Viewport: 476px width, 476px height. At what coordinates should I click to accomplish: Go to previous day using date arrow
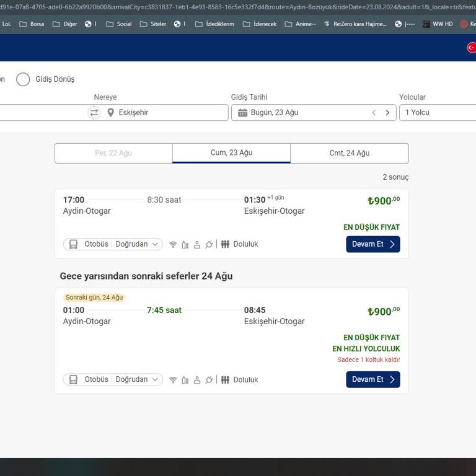click(374, 113)
